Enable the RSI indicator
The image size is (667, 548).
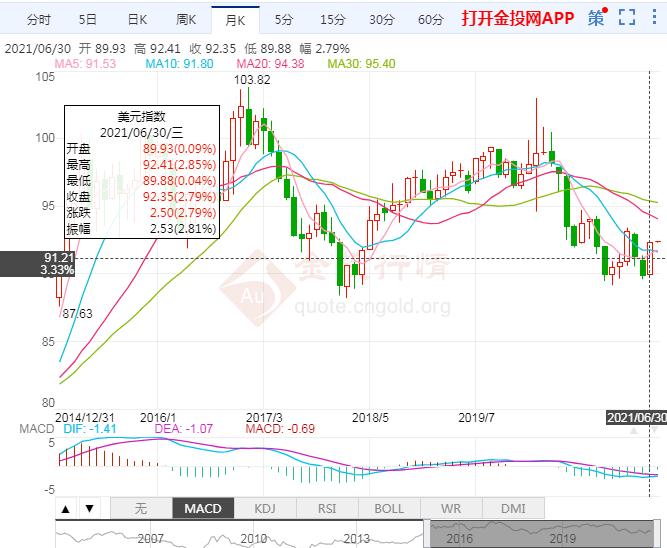(327, 508)
